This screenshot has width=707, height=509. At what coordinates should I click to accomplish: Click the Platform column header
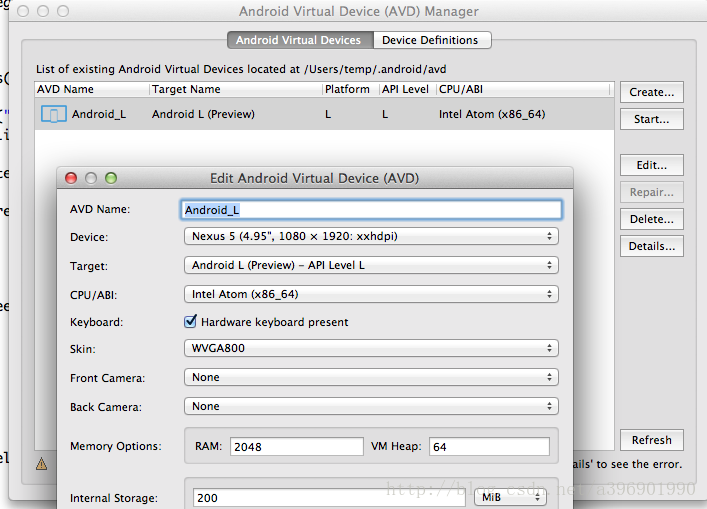coord(351,89)
